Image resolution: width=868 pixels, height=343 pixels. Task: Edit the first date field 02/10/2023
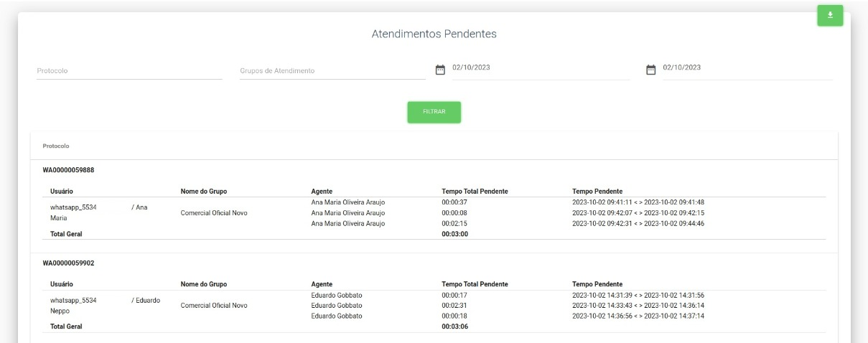point(541,67)
